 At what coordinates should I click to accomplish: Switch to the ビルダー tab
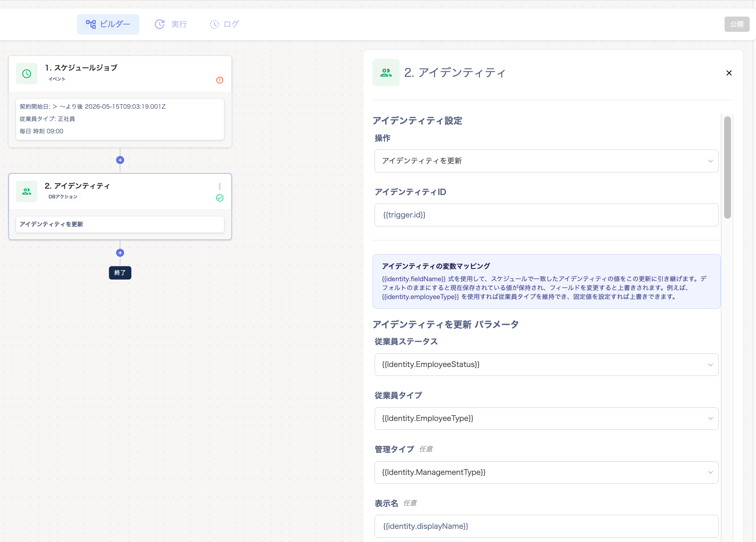(x=108, y=24)
